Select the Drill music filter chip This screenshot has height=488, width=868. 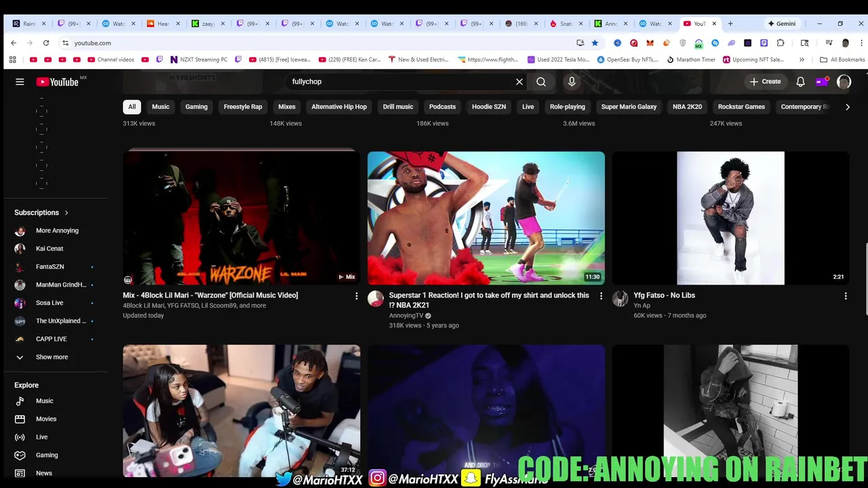coord(398,106)
